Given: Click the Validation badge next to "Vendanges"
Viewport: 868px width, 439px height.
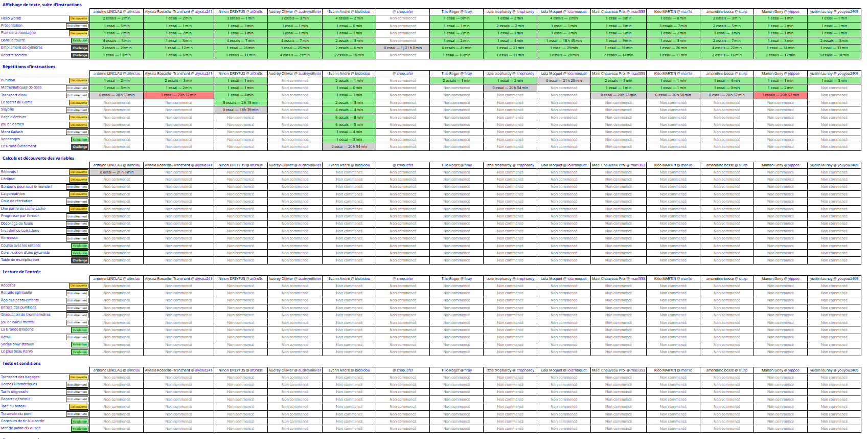Looking at the screenshot, I should pos(79,140).
